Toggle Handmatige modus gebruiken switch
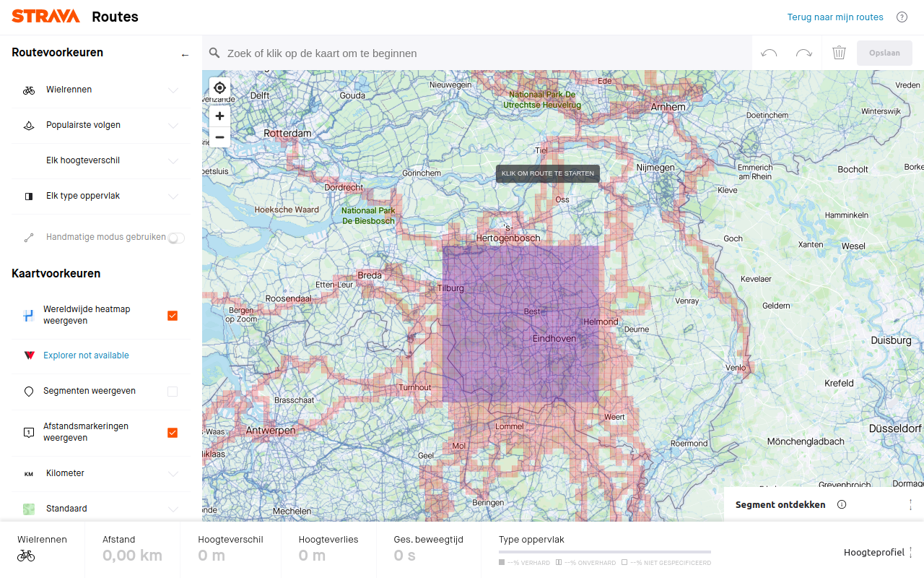 tap(176, 238)
